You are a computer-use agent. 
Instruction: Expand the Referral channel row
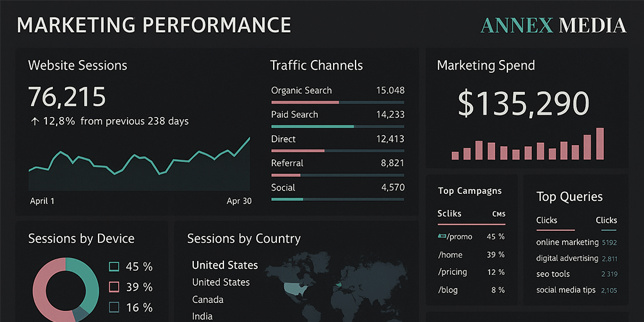pos(337,164)
